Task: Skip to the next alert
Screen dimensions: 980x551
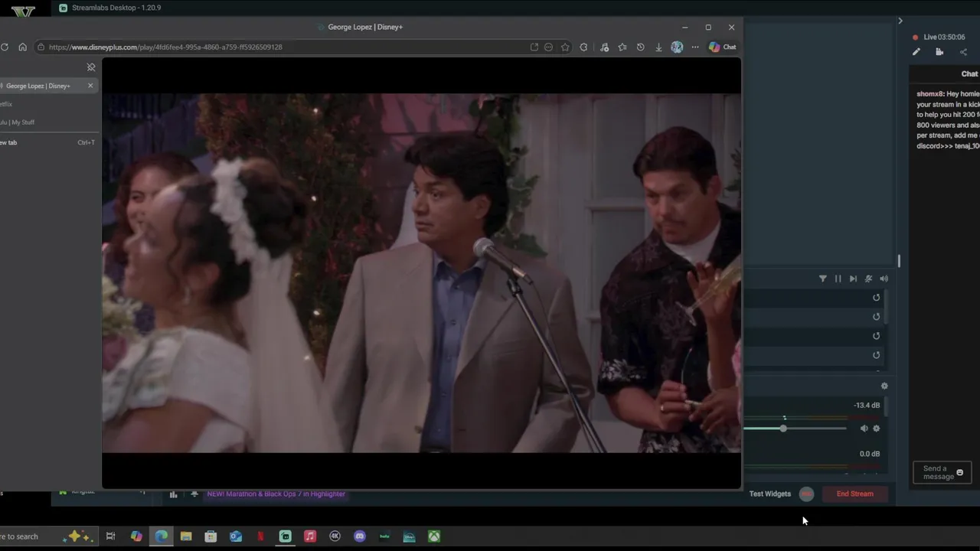Action: pyautogui.click(x=853, y=279)
